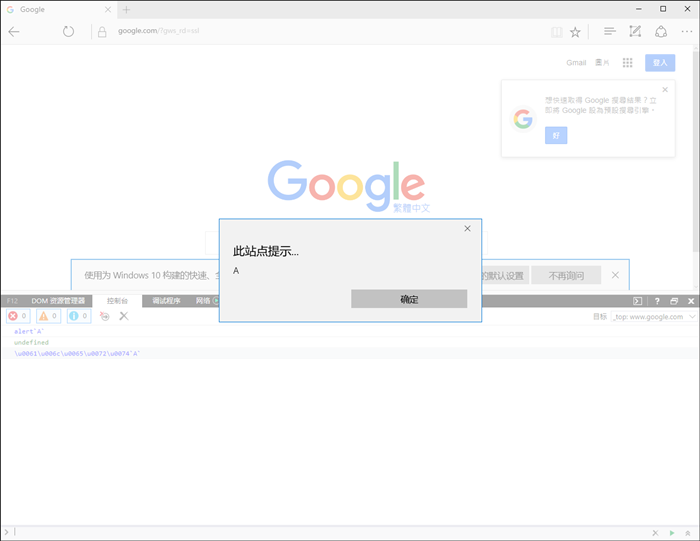Click the address bar URL google.com

pyautogui.click(x=158, y=31)
